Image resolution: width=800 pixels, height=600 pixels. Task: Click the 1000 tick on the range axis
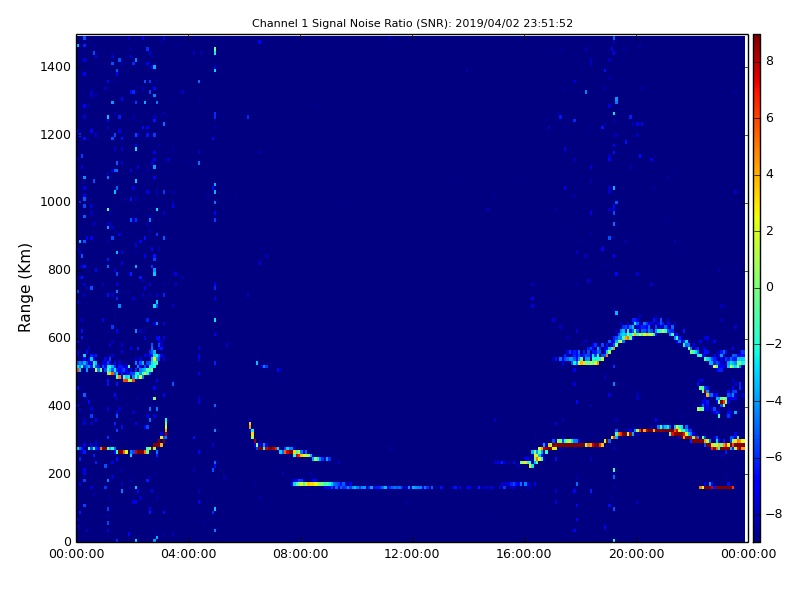pos(56,202)
